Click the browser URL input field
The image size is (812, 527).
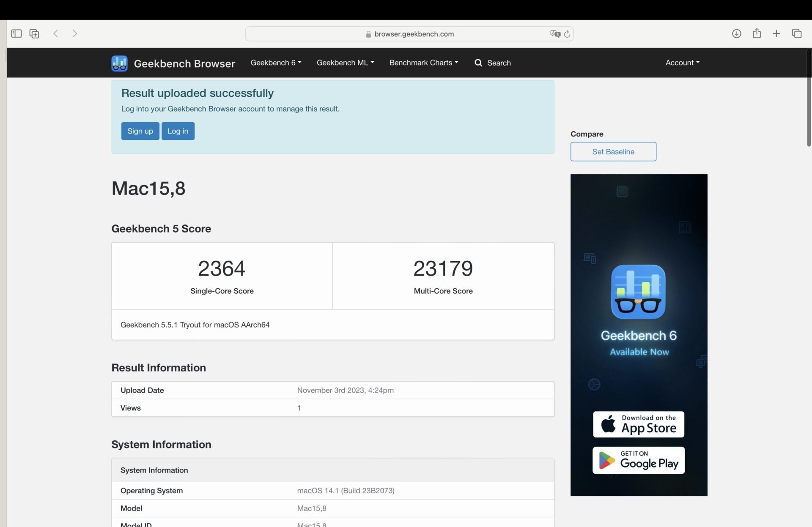(x=409, y=34)
